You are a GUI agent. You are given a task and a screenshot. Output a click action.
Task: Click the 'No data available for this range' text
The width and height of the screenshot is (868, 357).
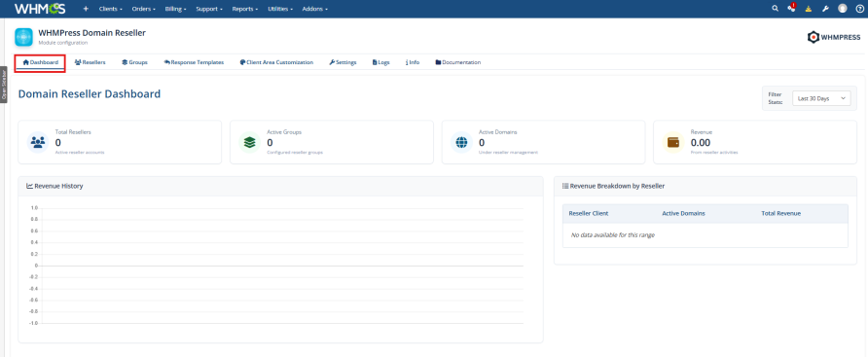613,235
